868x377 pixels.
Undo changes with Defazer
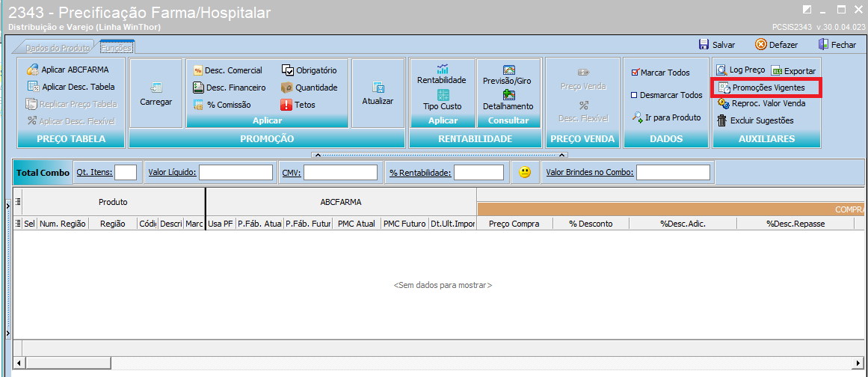776,45
